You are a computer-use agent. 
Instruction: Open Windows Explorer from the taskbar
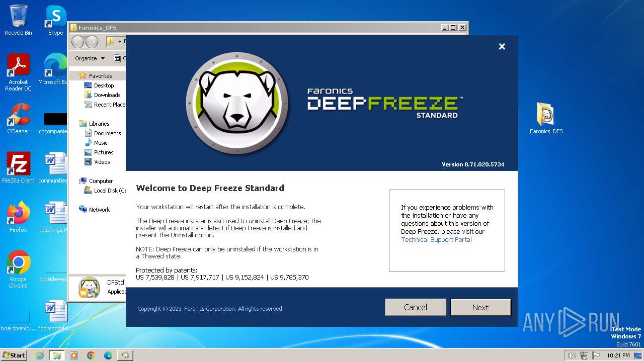(x=57, y=355)
